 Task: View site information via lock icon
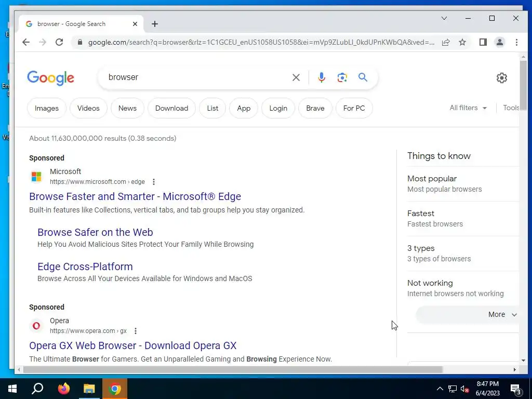click(x=80, y=42)
